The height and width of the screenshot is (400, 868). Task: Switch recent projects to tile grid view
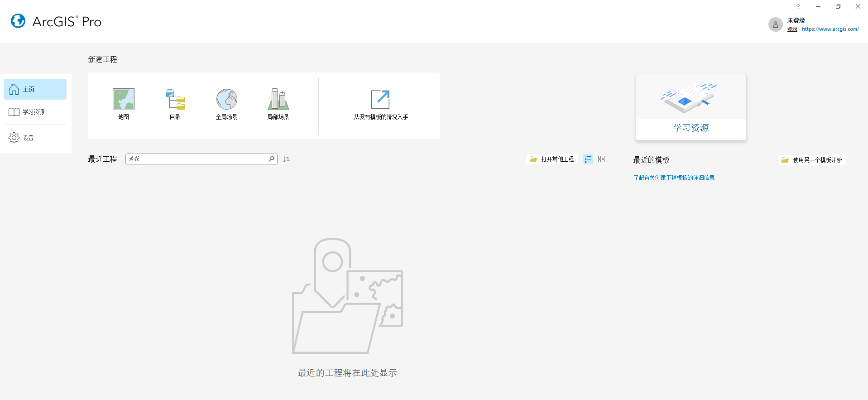601,159
